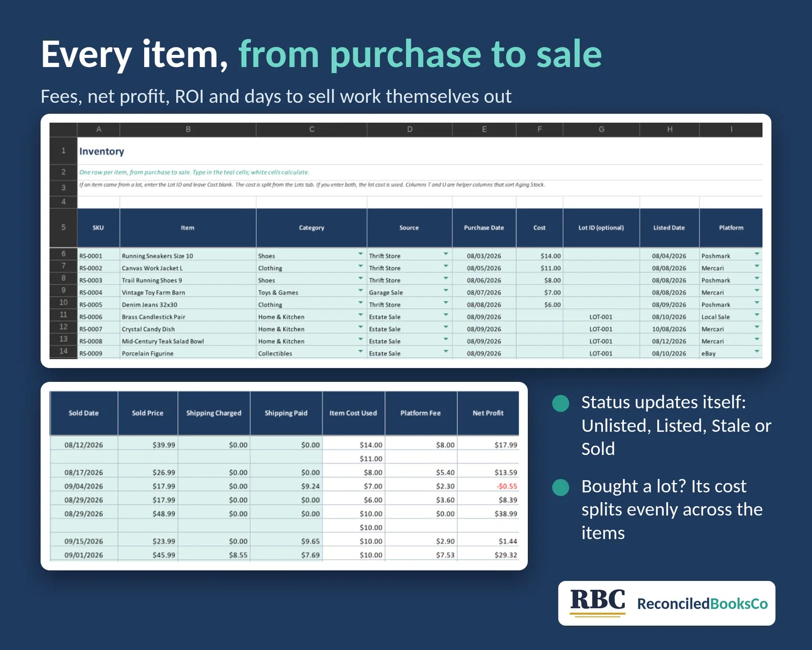Expand Category dropdown for Porcelain Figurine
Image resolution: width=812 pixels, height=650 pixels.
click(360, 351)
